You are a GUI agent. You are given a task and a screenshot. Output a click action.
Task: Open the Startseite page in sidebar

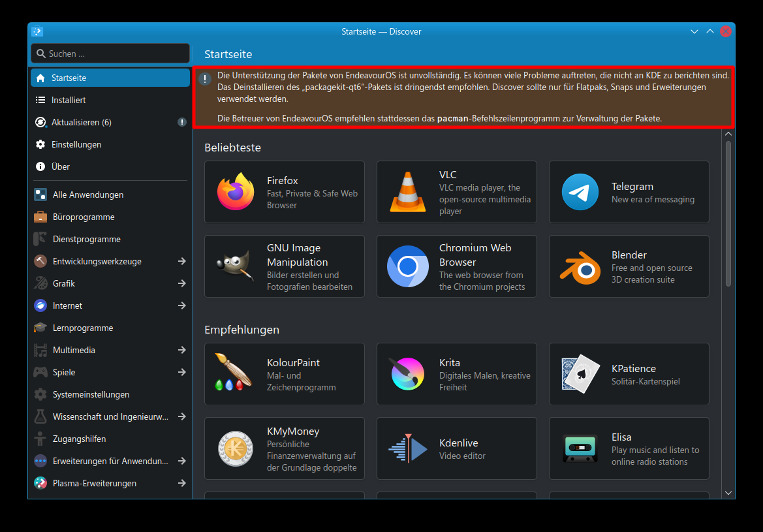click(x=110, y=78)
